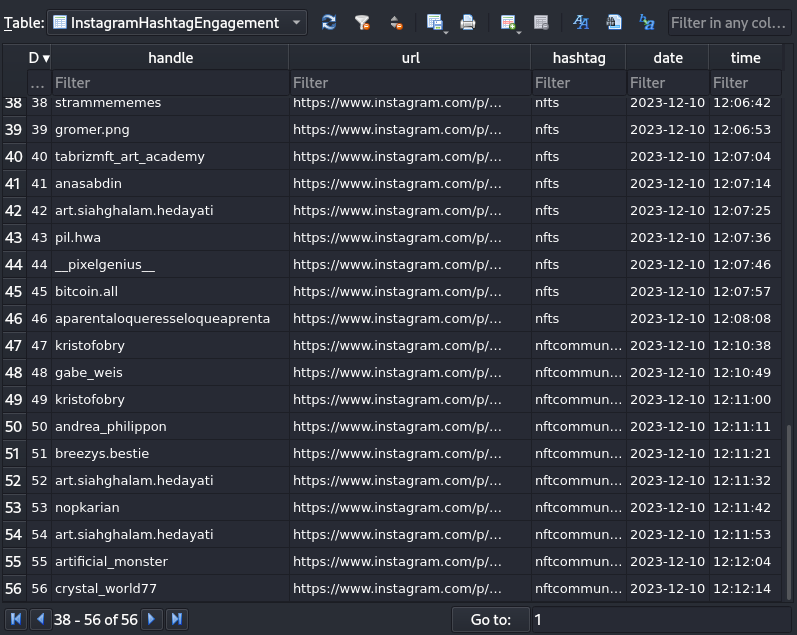Image resolution: width=797 pixels, height=635 pixels.
Task: Sort by the hashtag column header
Action: [x=579, y=57]
